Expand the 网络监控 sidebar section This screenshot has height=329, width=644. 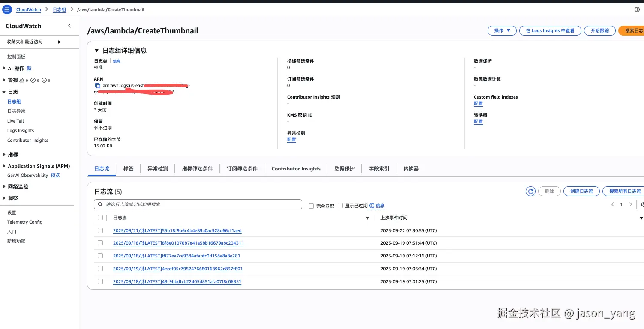(x=4, y=187)
